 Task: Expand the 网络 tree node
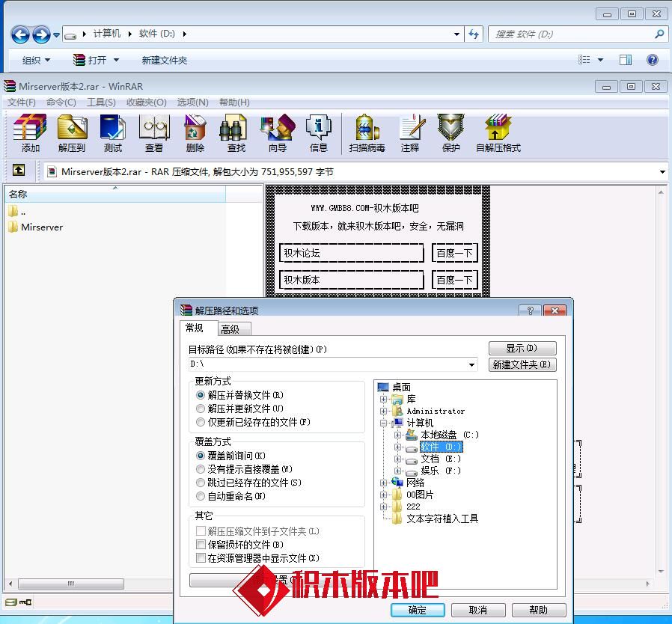point(383,483)
